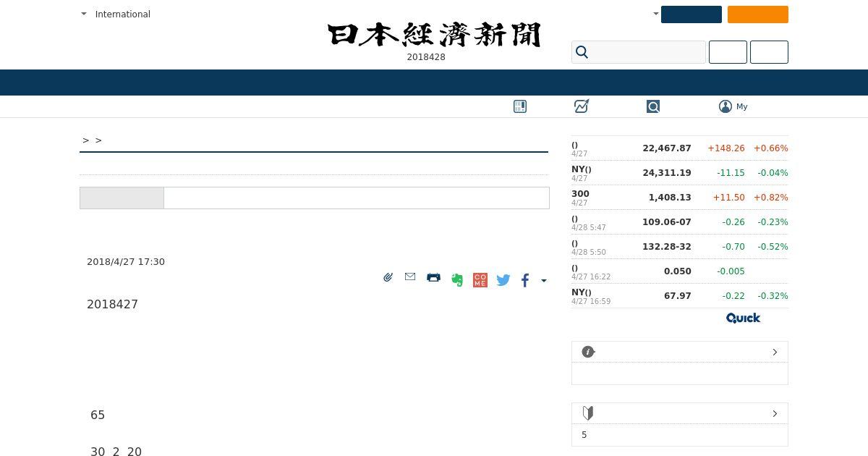The height and width of the screenshot is (456, 868).
Task: Expand more share options arrow
Action: coord(544,280)
